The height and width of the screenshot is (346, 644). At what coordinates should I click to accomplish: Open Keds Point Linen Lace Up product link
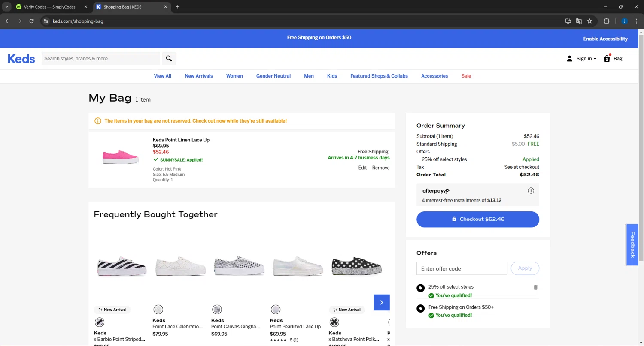pyautogui.click(x=181, y=140)
